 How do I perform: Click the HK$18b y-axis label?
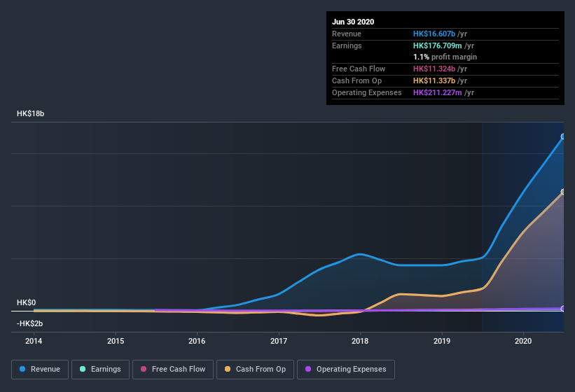point(31,113)
